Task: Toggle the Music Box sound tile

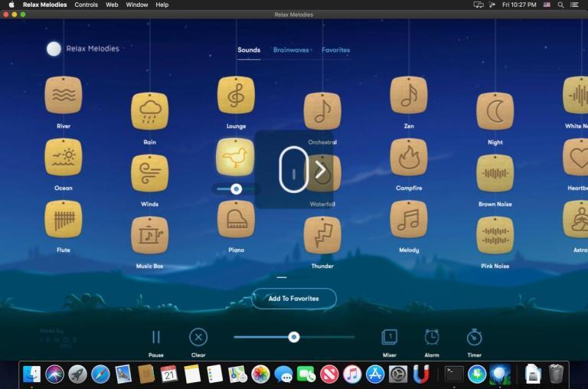Action: (149, 235)
